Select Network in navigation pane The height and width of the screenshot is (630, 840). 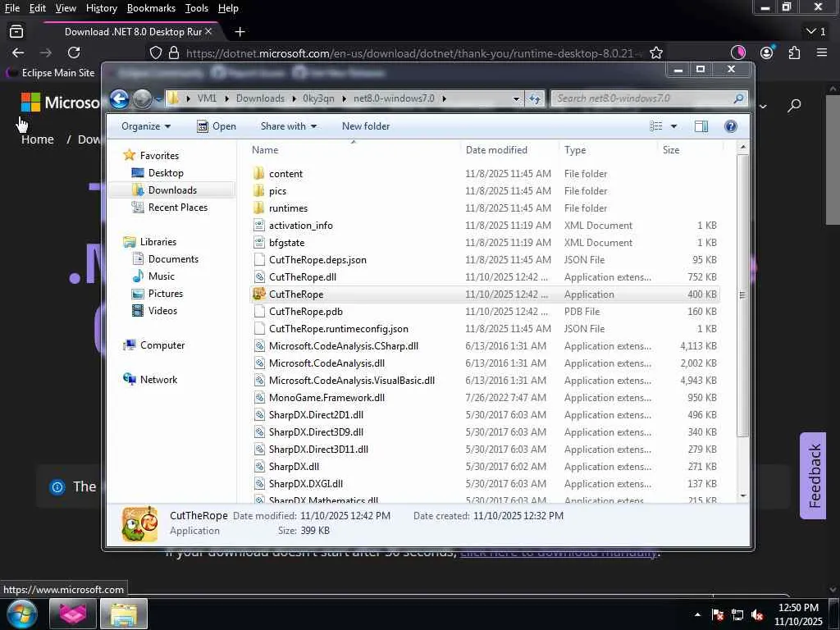(158, 380)
